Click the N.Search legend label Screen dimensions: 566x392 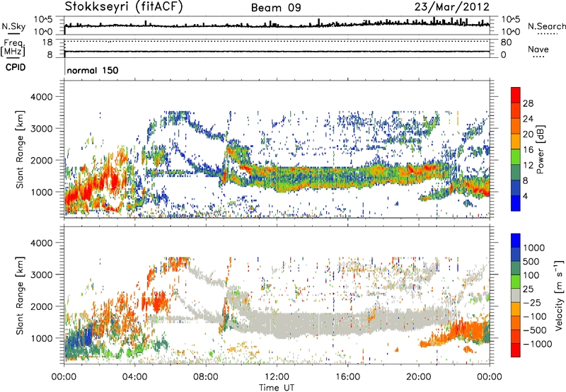click(546, 26)
